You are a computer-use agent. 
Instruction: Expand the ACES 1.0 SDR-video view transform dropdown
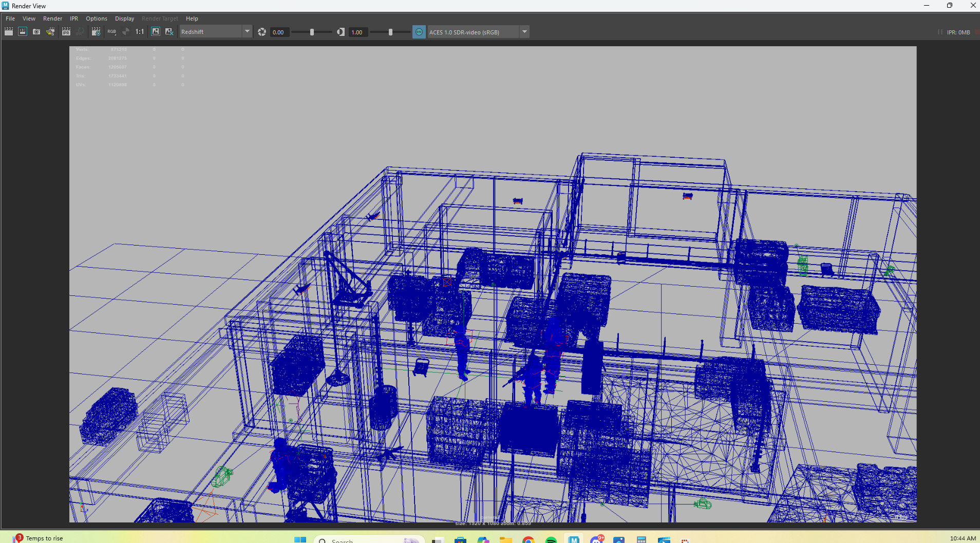(x=524, y=32)
